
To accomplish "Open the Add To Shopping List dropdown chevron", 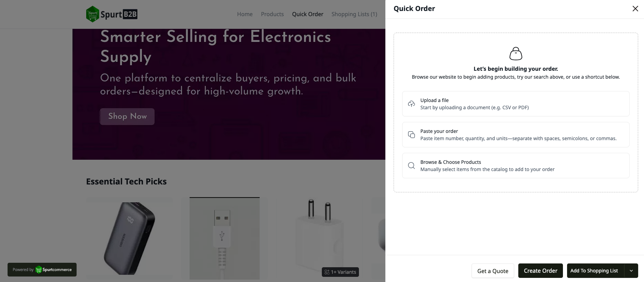I will click(632, 271).
